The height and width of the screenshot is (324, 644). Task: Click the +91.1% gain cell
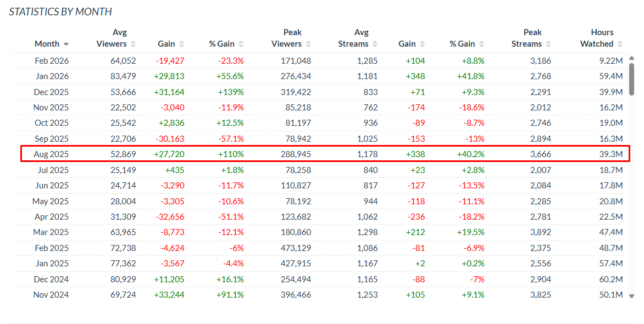pos(230,295)
